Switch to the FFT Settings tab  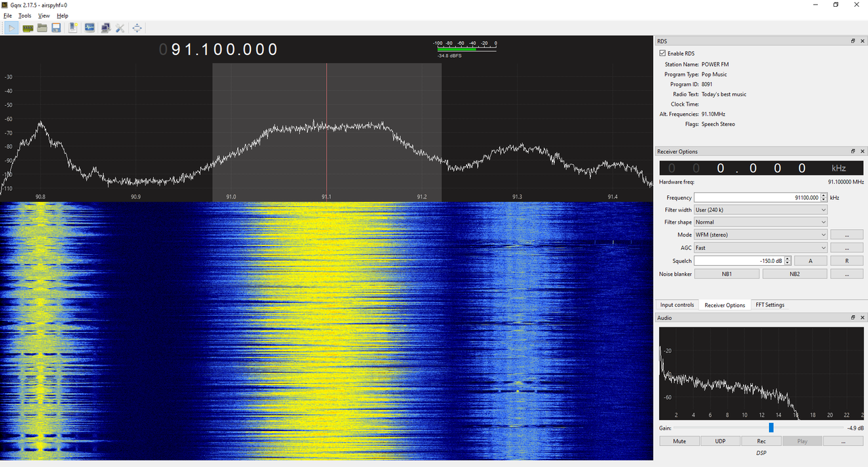pos(770,305)
